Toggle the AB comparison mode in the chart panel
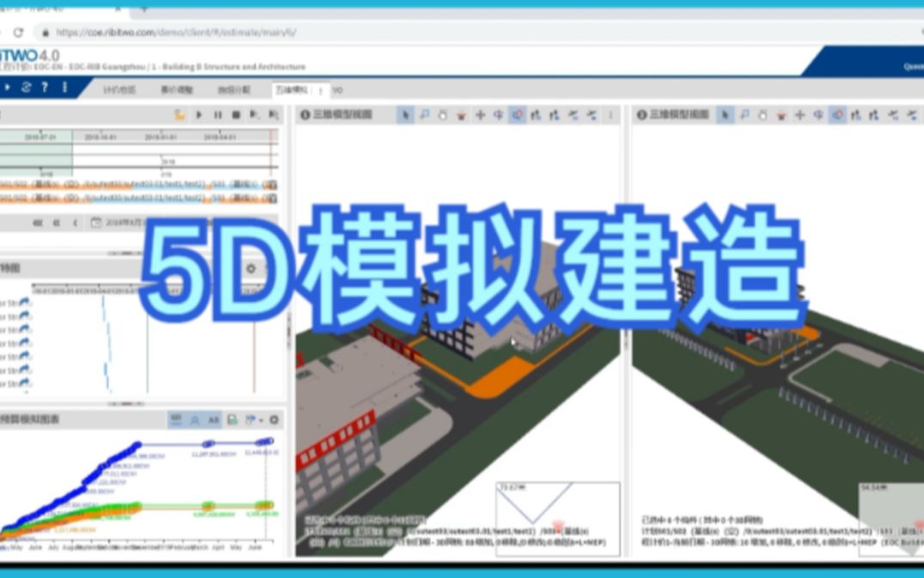The image size is (924, 578). [215, 420]
